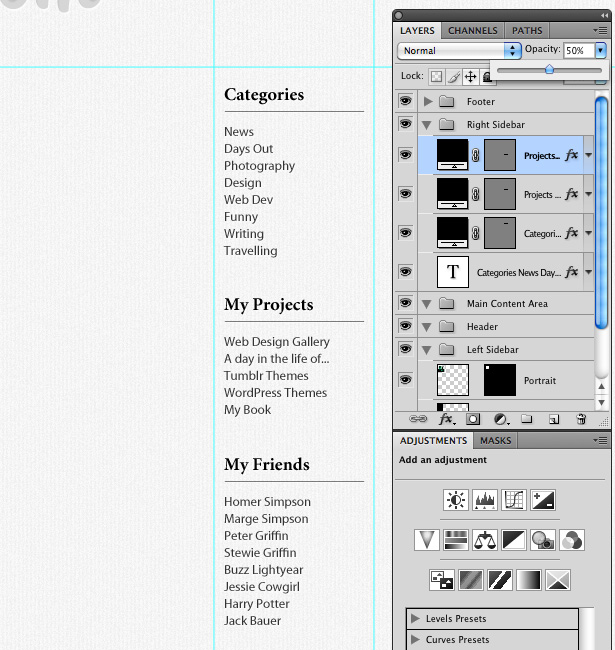Viewport: 615px width, 650px height.
Task: Open the layer style fx button at panel bottom
Action: [447, 419]
